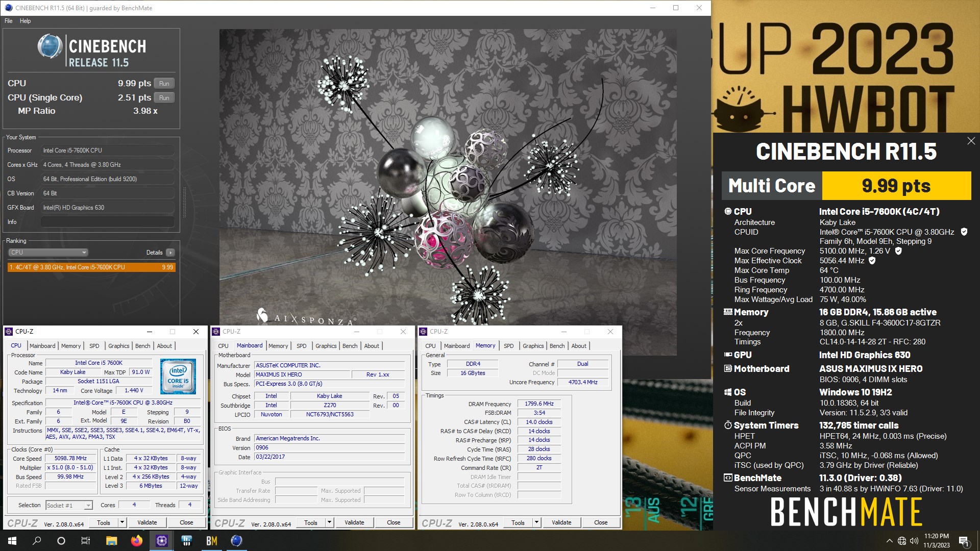
Task: Click the verified shield beside Max Core Frequency
Action: click(898, 251)
